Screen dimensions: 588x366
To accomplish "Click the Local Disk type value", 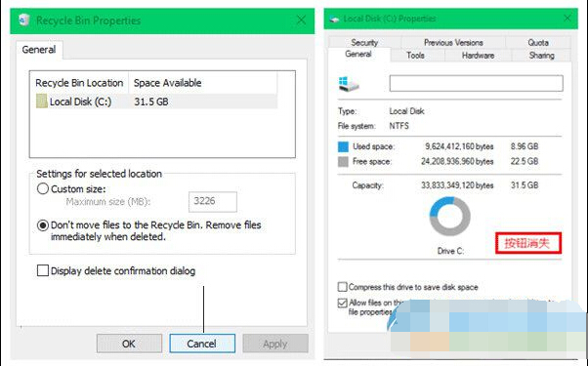I will [407, 111].
